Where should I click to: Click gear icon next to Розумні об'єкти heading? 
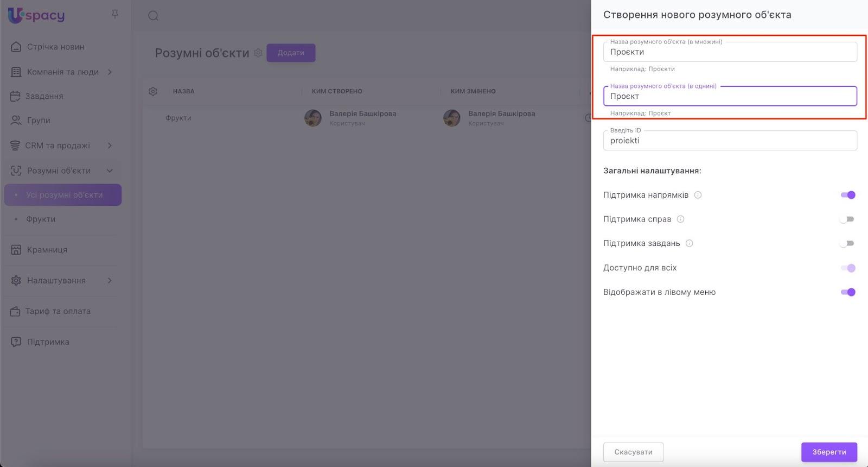[258, 53]
